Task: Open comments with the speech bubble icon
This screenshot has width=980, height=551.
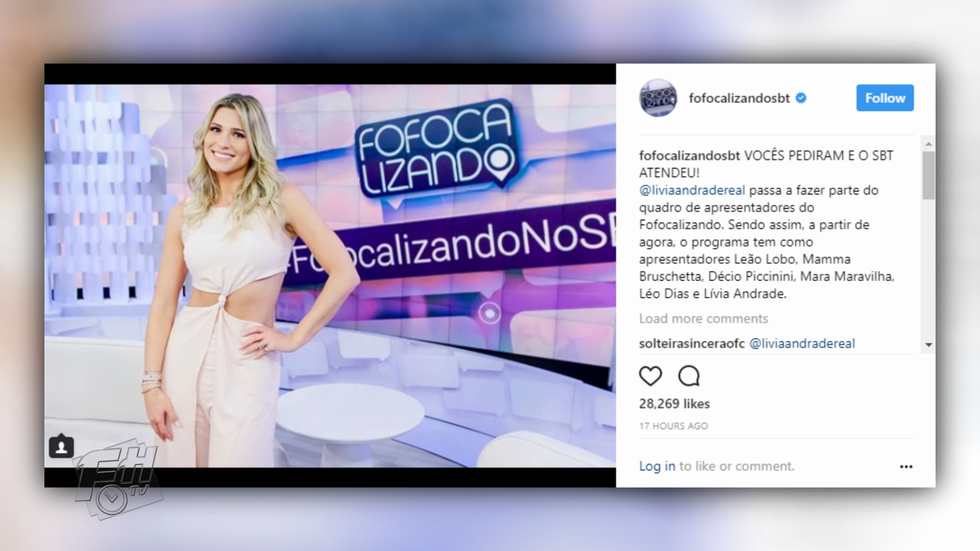Action: click(689, 376)
